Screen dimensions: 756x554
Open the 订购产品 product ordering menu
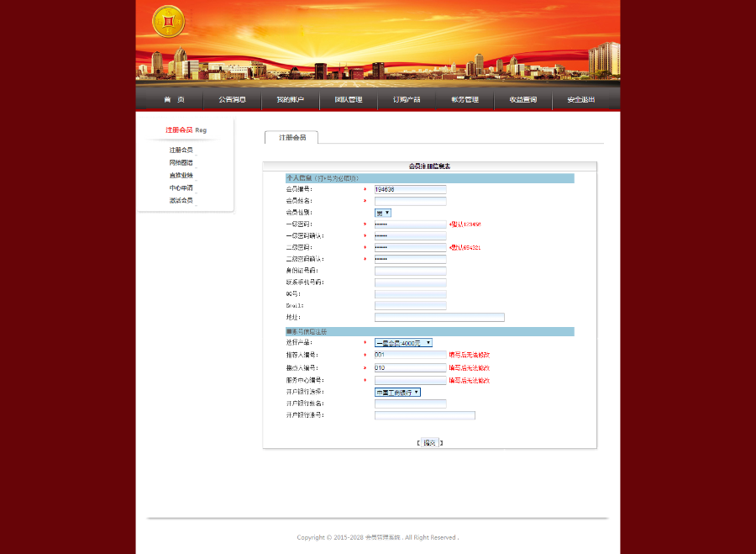pyautogui.click(x=407, y=99)
